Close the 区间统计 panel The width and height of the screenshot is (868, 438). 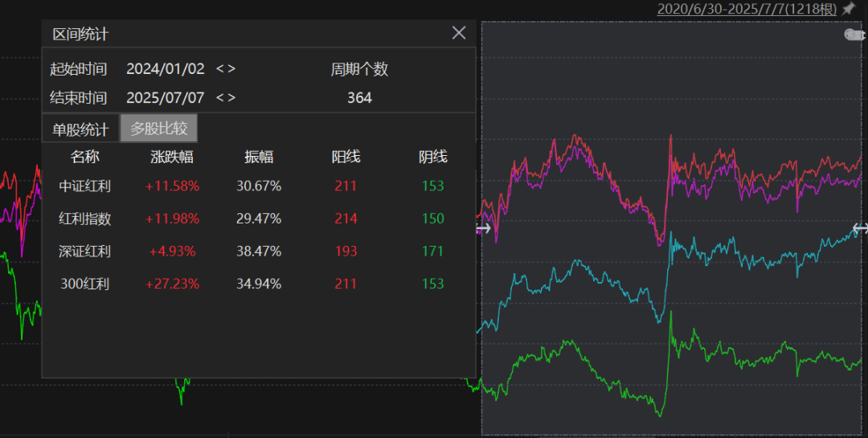pyautogui.click(x=459, y=33)
